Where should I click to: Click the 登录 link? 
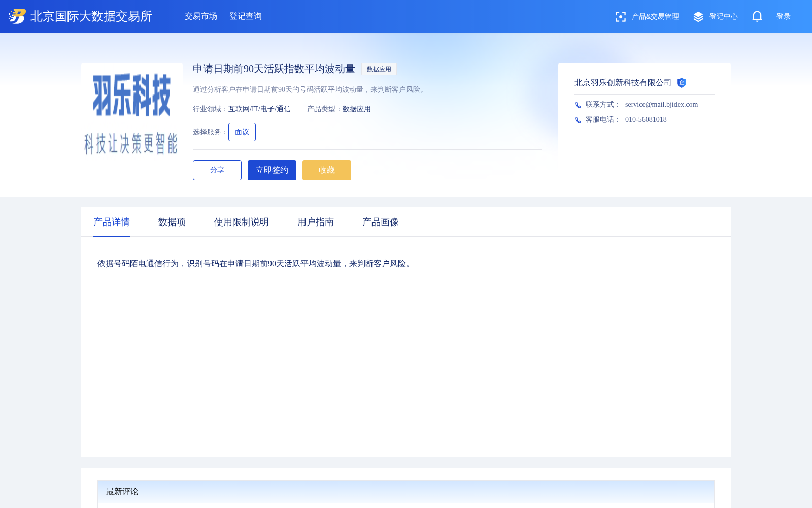784,17
